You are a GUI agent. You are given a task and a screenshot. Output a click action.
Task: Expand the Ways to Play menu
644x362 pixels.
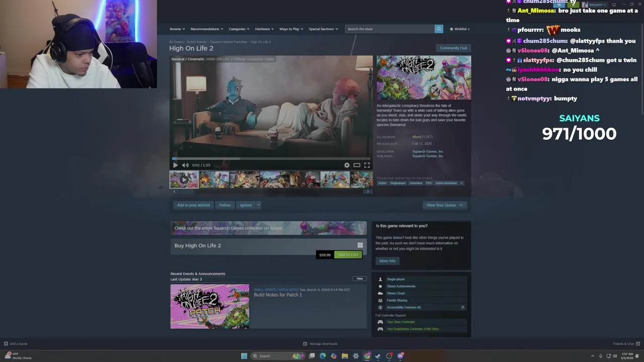click(x=291, y=29)
